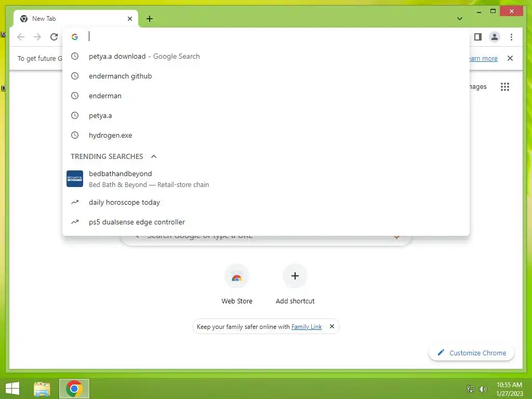Collapse the Trending Searches section
Viewport: 532px width, 399px height.
[154, 156]
